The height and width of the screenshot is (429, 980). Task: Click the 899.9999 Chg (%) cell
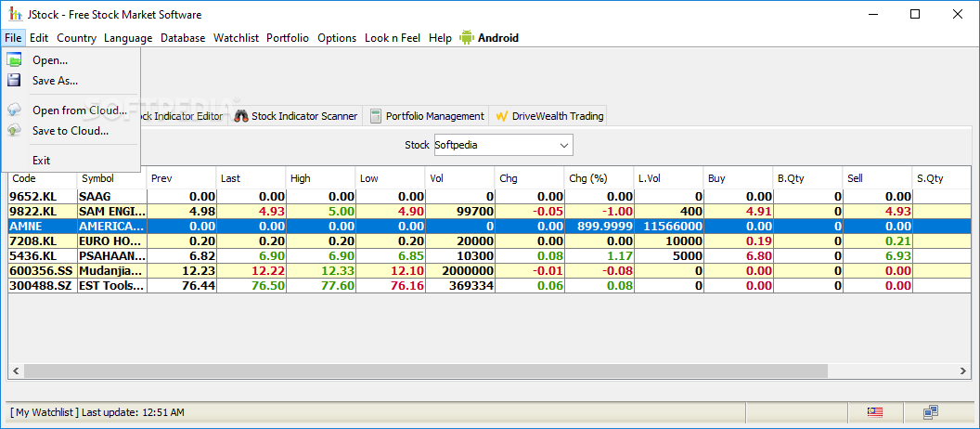[x=599, y=226]
